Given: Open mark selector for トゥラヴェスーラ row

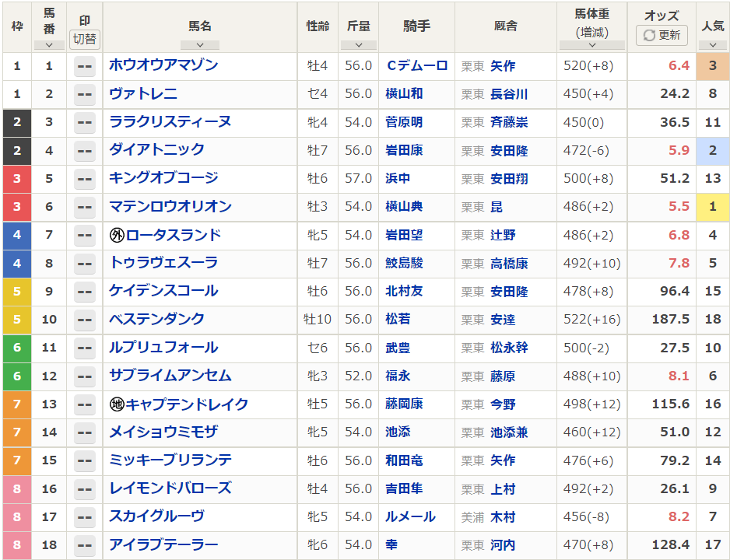Looking at the screenshot, I should [x=85, y=264].
